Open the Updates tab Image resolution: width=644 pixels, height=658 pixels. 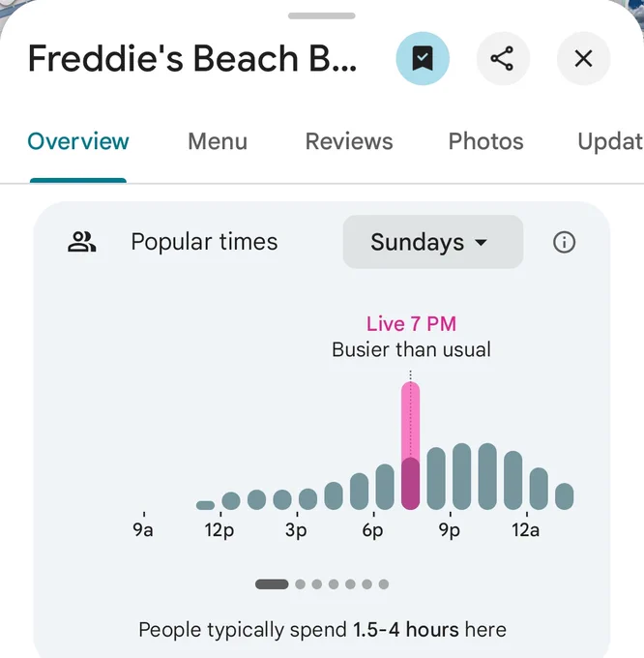[x=610, y=141]
